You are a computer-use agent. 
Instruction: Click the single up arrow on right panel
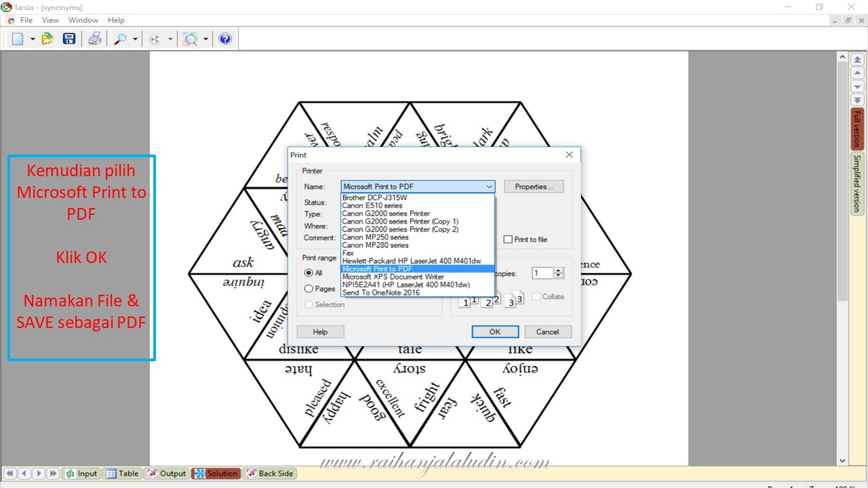(x=857, y=73)
